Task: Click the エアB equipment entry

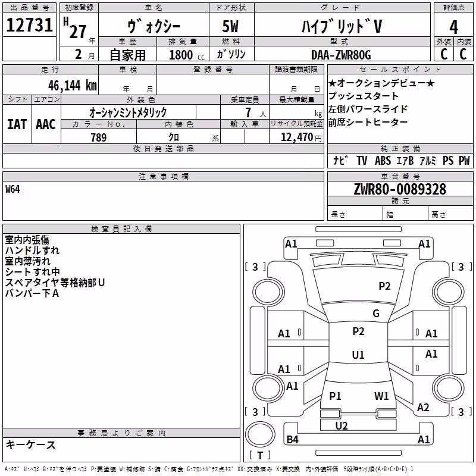Action: point(405,160)
